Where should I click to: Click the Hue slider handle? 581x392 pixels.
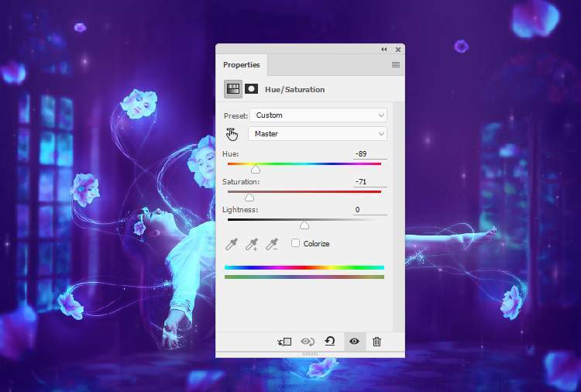[x=256, y=170]
